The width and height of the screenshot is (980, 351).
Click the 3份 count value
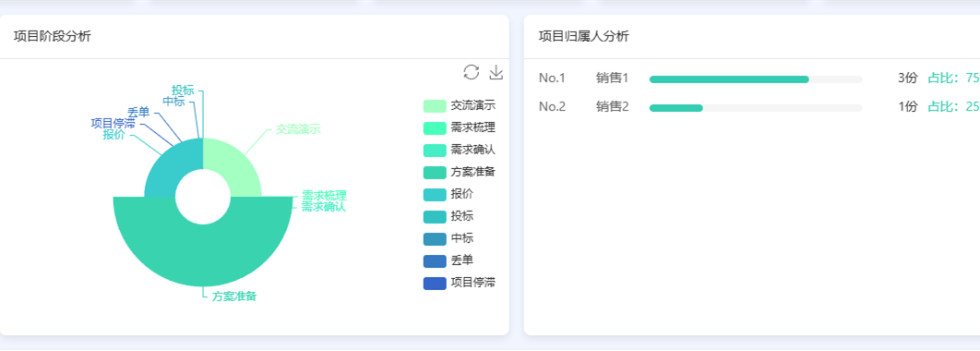coord(907,79)
